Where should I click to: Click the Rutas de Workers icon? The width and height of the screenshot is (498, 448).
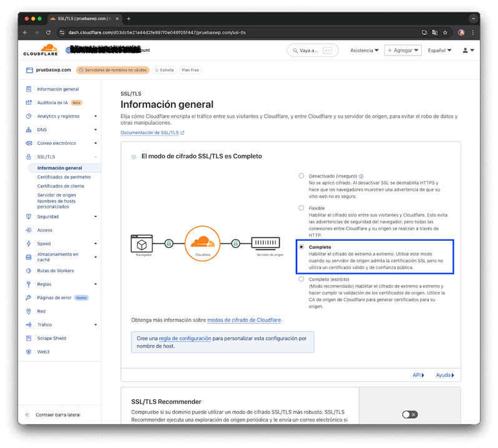[29, 271]
